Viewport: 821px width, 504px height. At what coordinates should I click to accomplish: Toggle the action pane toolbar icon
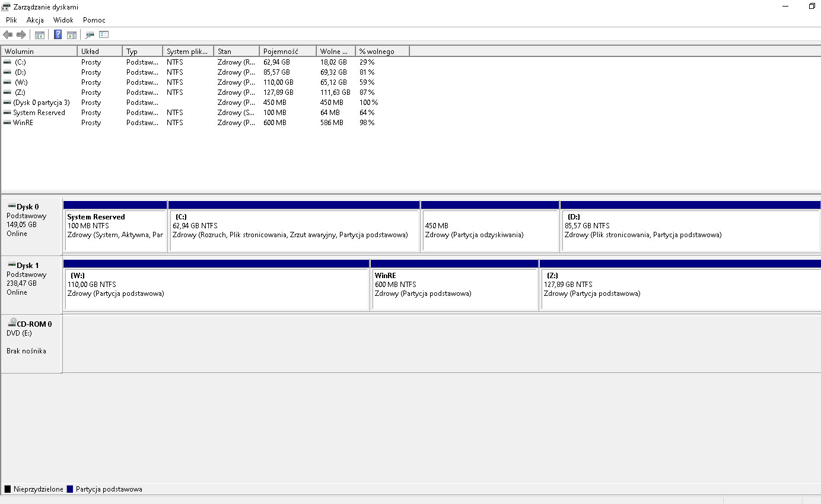pyautogui.click(x=71, y=35)
